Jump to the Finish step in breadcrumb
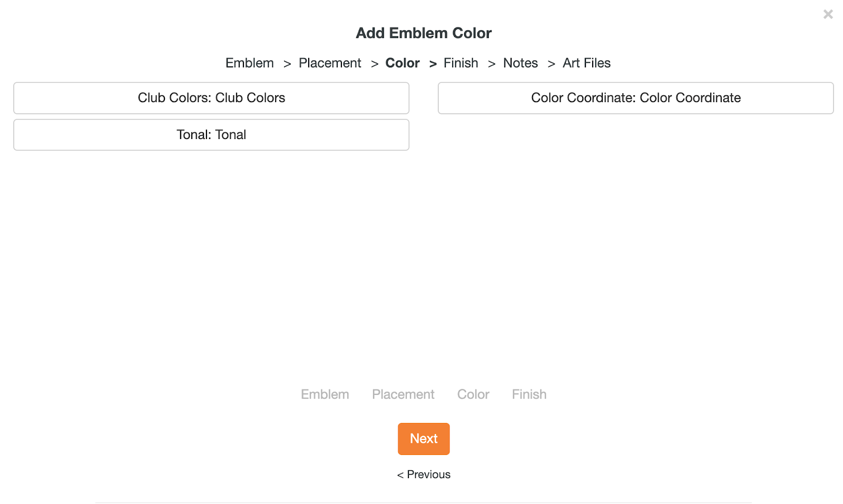Screen dimensions: 843x504 point(461,63)
